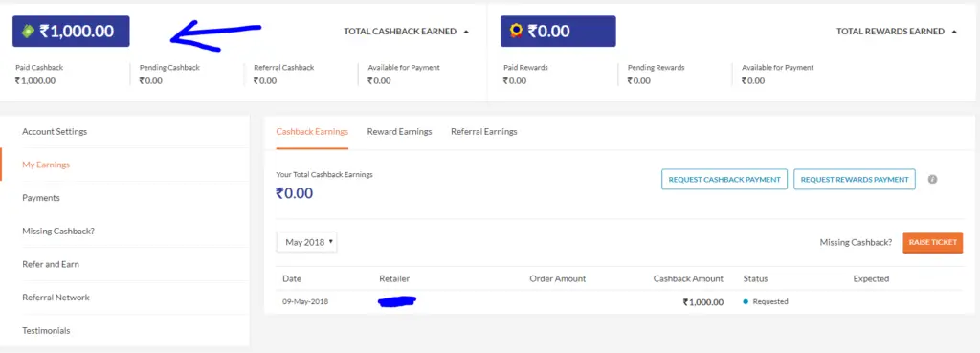
Task: Switch to the Referral Earnings tab
Action: click(483, 132)
